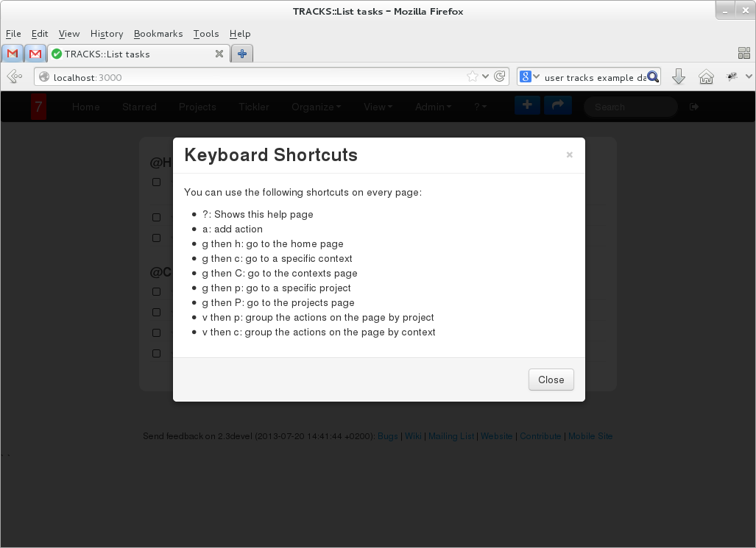
Task: Expand the Organize dropdown menu
Action: pyautogui.click(x=316, y=107)
